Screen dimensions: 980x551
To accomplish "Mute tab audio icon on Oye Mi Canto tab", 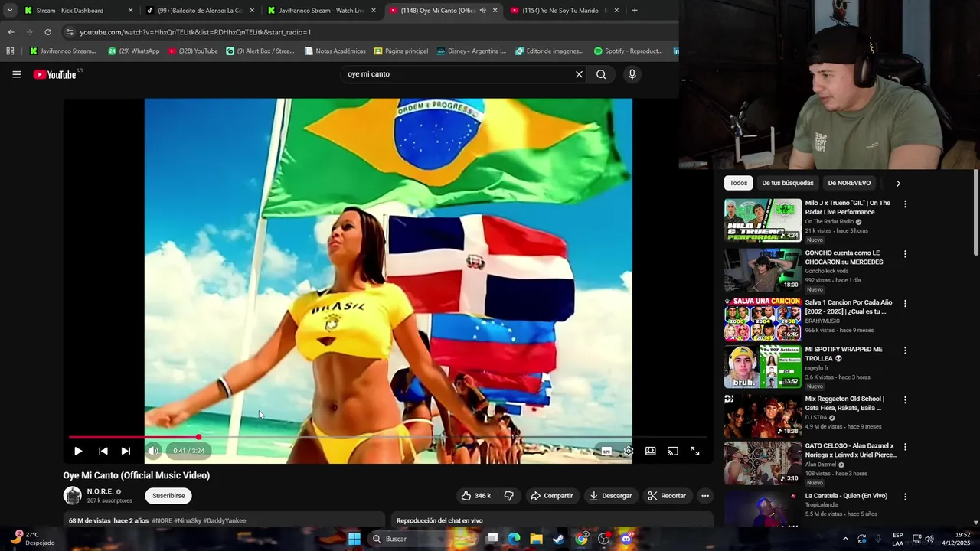I will pyautogui.click(x=482, y=11).
